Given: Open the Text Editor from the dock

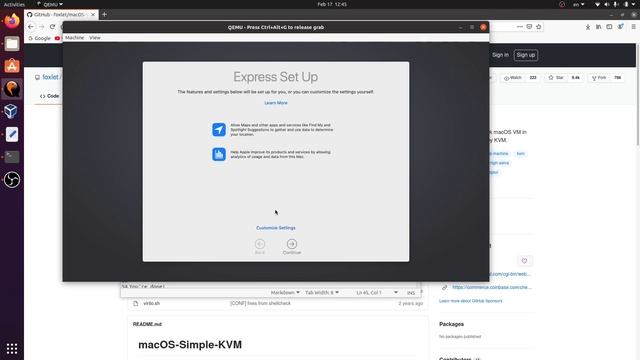Looking at the screenshot, I should 12,134.
